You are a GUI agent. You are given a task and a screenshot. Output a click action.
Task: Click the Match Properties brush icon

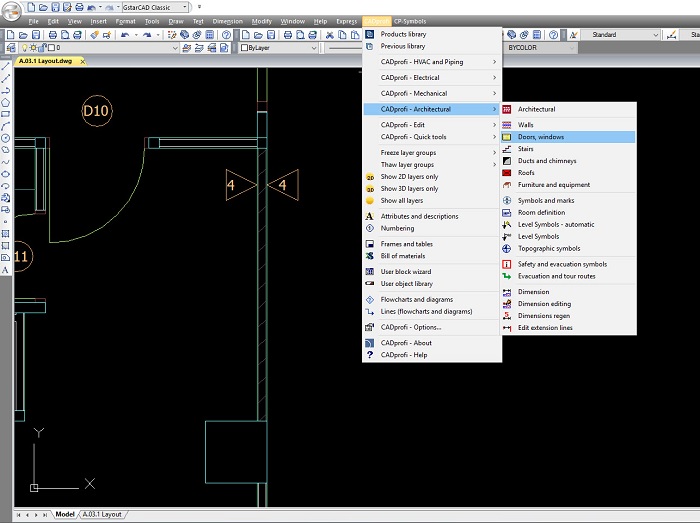pos(94,35)
